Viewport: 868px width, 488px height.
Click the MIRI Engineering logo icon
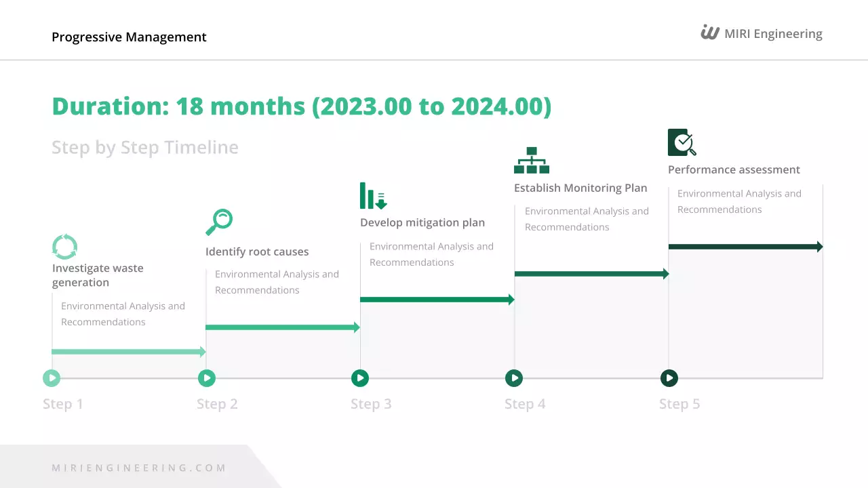pyautogui.click(x=710, y=33)
